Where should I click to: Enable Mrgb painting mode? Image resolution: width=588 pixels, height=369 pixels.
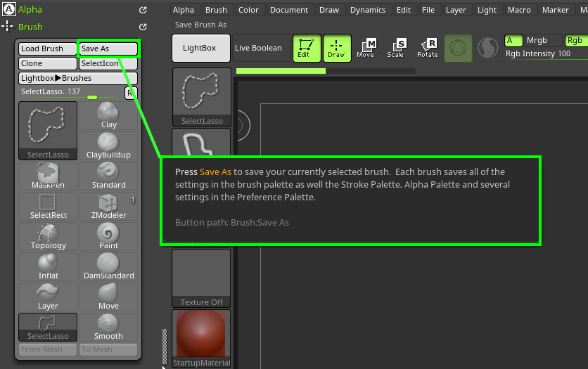tap(543, 41)
